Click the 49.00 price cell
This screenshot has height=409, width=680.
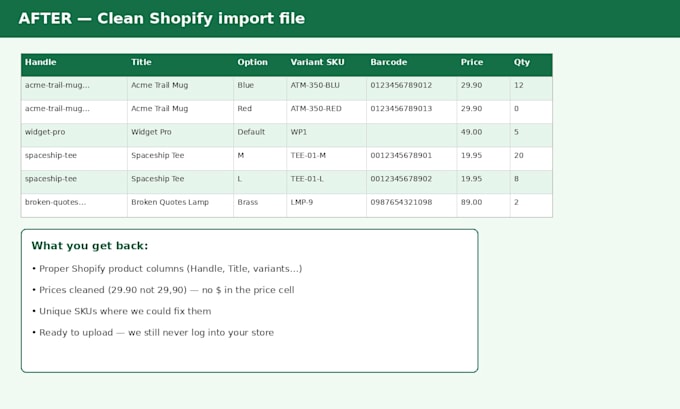click(x=484, y=135)
